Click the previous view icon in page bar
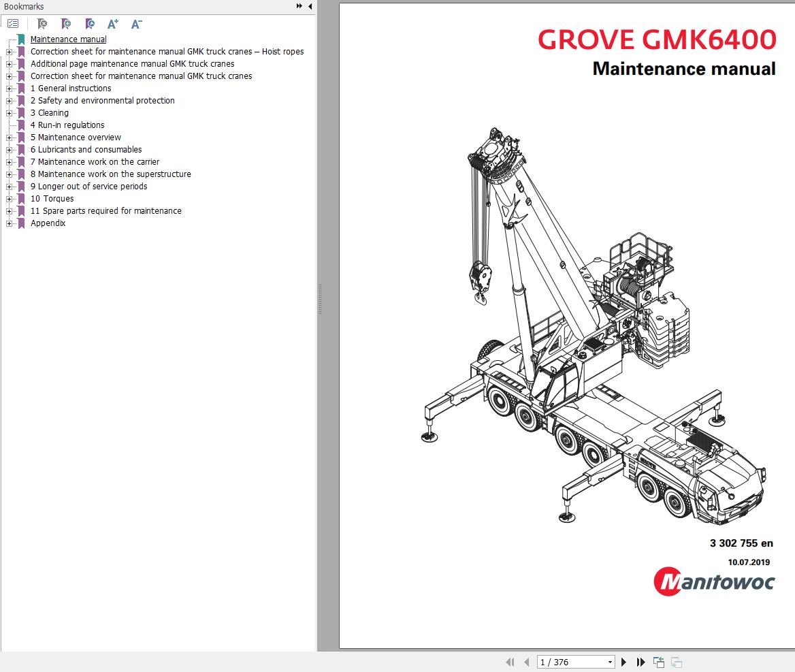This screenshot has height=672, width=795. 658,662
